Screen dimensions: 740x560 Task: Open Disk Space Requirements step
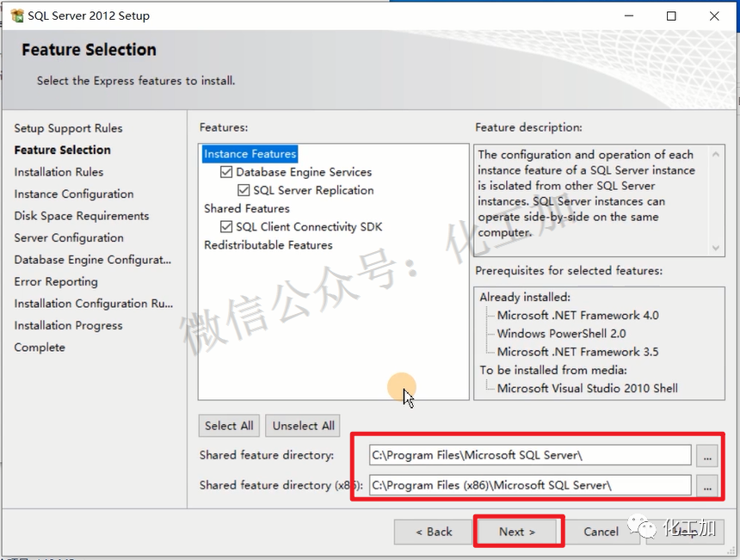pyautogui.click(x=82, y=216)
